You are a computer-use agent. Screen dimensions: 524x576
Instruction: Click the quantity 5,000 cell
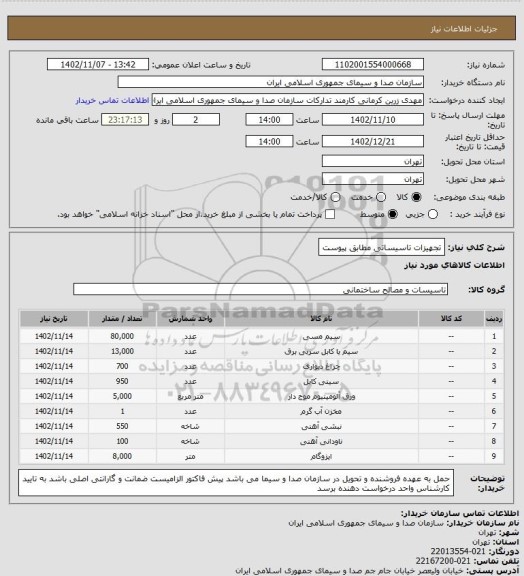(122, 396)
